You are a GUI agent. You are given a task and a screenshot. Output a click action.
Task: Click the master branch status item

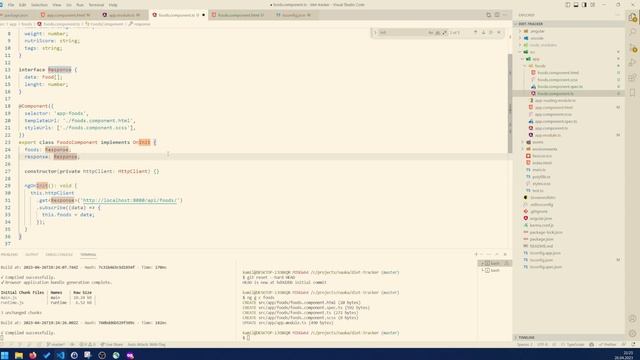[56, 344]
